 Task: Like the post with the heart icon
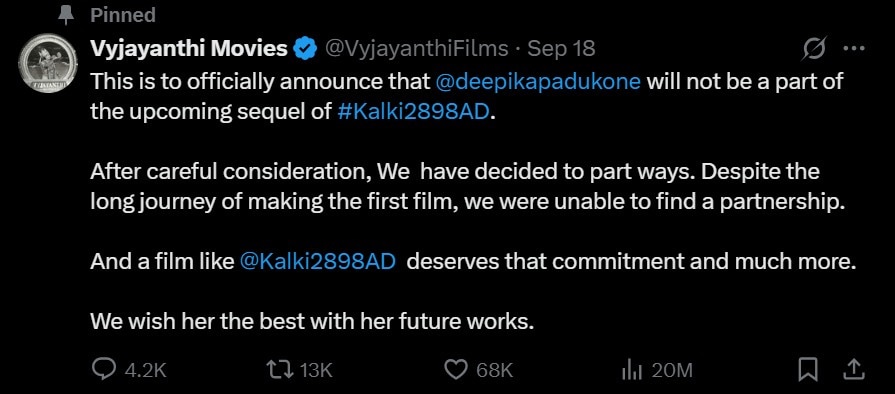456,371
